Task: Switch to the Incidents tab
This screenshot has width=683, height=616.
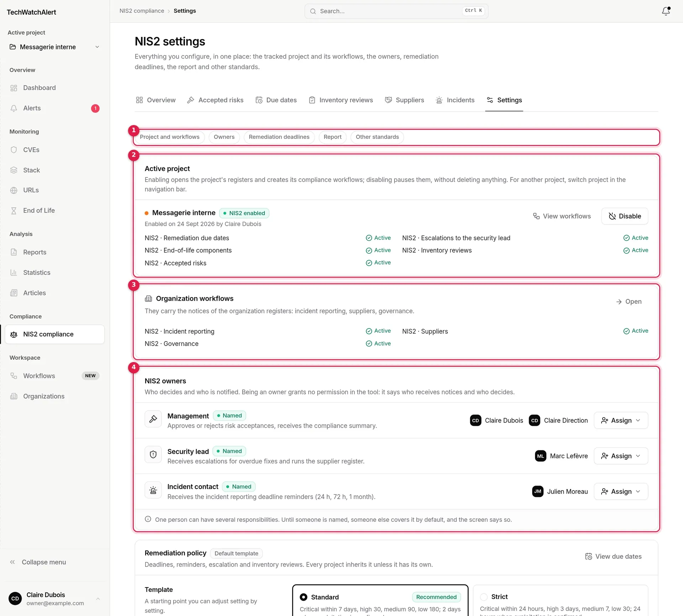Action: pyautogui.click(x=455, y=100)
